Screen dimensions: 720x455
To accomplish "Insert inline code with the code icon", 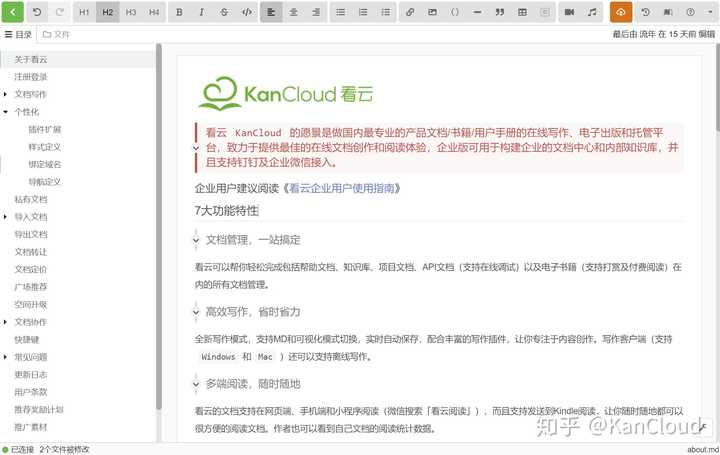I will tap(247, 12).
